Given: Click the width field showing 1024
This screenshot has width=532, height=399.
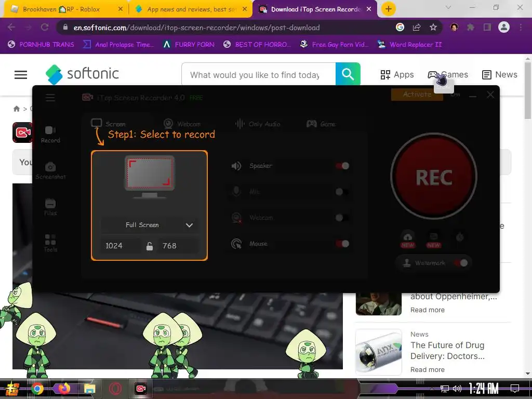Looking at the screenshot, I should (x=121, y=246).
